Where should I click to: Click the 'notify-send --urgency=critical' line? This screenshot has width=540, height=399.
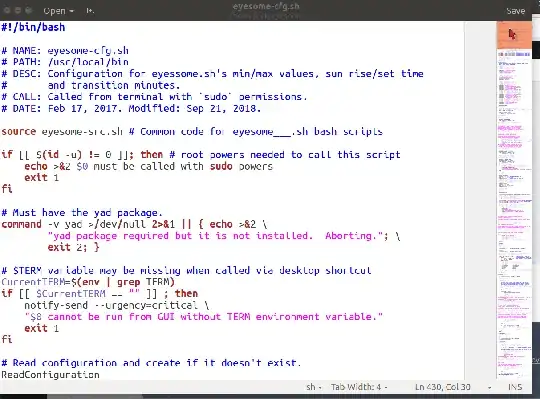coord(116,305)
